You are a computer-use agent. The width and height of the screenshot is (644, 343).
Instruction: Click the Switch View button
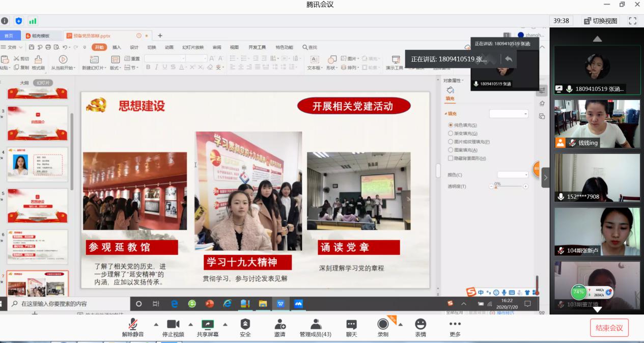pyautogui.click(x=601, y=21)
